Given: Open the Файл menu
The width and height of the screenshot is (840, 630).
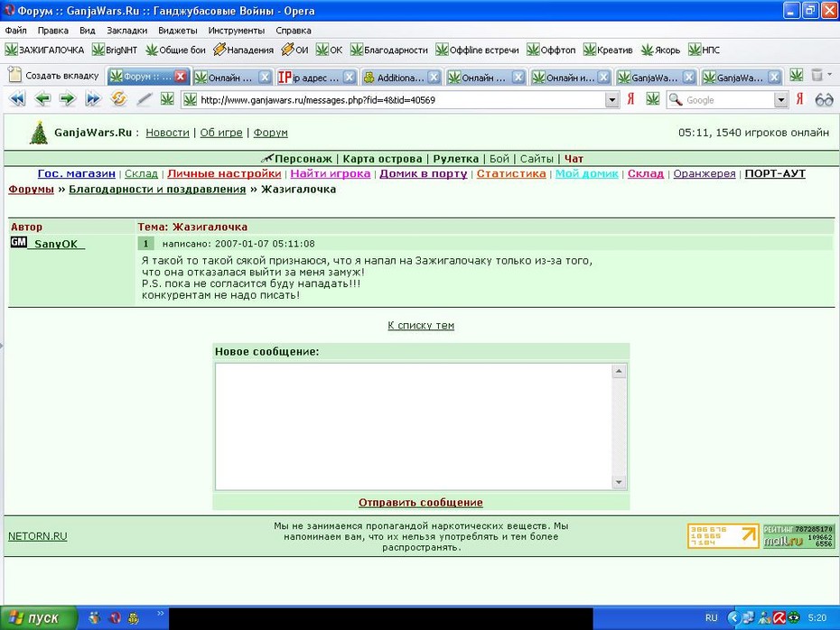Looking at the screenshot, I should coord(16,31).
